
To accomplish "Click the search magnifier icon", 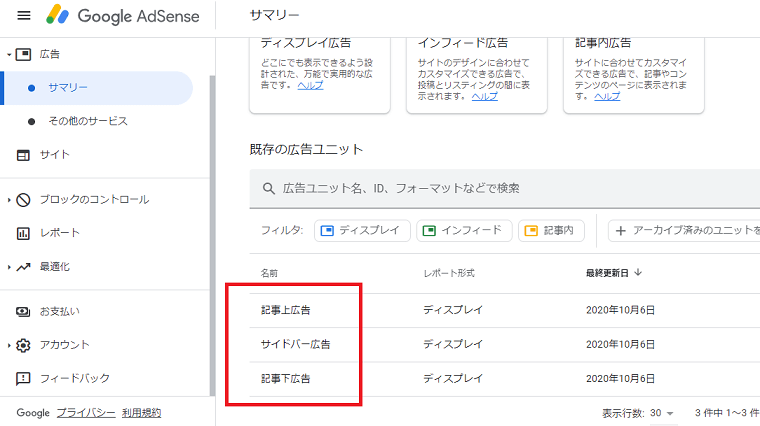I will pos(269,189).
